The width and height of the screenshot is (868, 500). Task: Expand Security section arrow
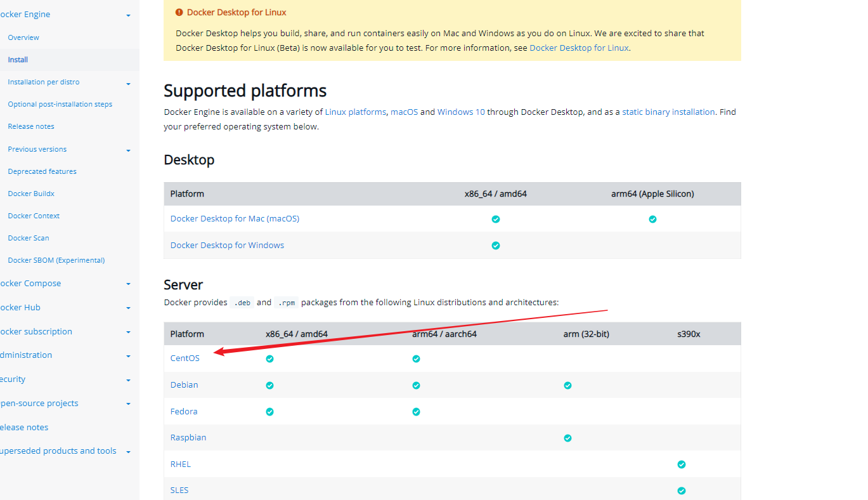pos(129,380)
